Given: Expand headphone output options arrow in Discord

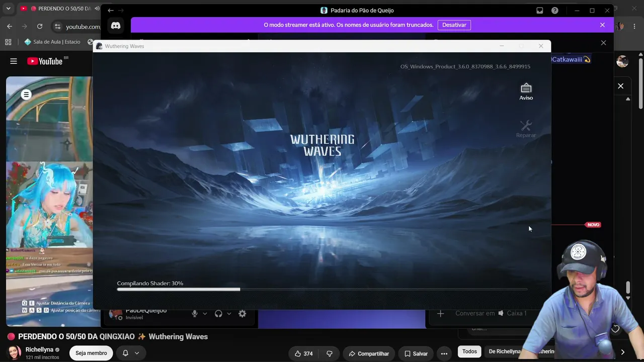Looking at the screenshot, I should click(x=229, y=314).
